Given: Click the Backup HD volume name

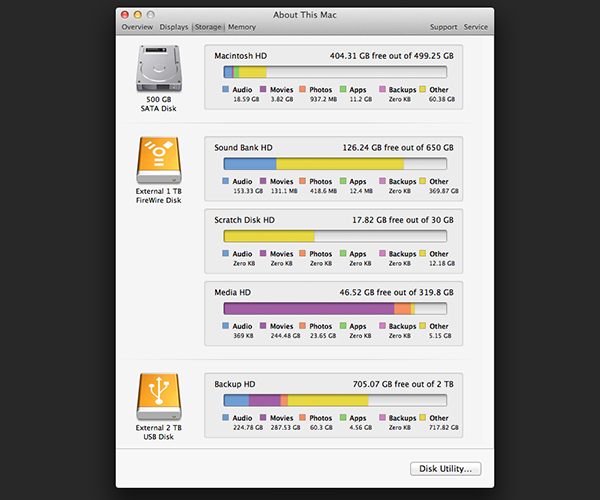Looking at the screenshot, I should [x=235, y=384].
